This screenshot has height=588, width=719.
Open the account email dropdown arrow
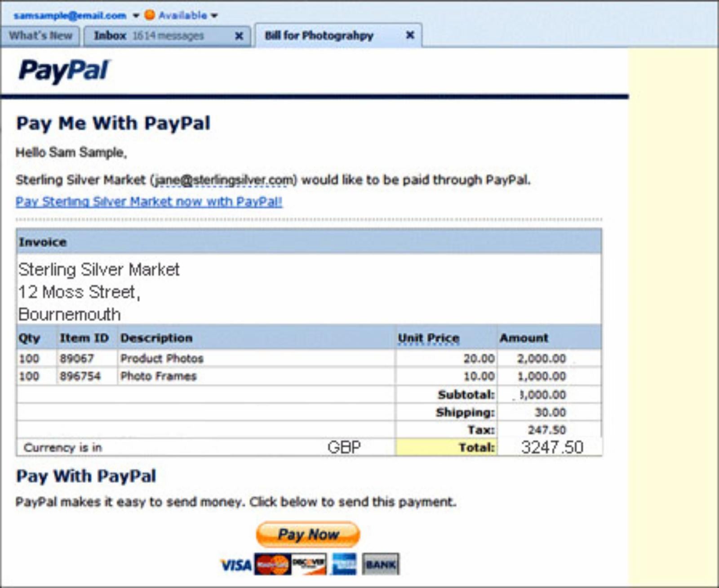pos(136,16)
